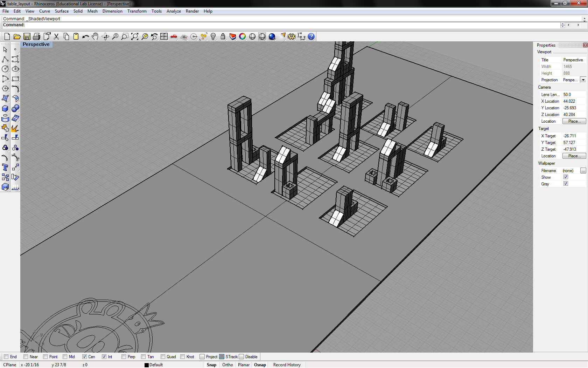Image resolution: width=588 pixels, height=368 pixels.
Task: Enable the Point osnap checkbox
Action: pyautogui.click(x=45, y=357)
